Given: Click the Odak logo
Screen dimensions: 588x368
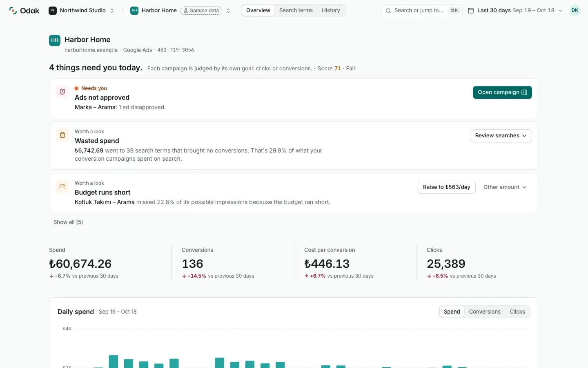Looking at the screenshot, I should (x=24, y=11).
